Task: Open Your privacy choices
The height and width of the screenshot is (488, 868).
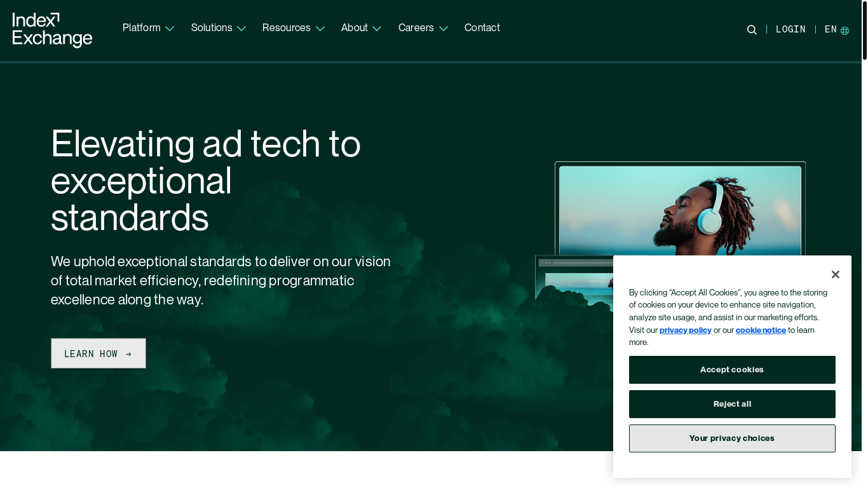Action: pos(732,438)
